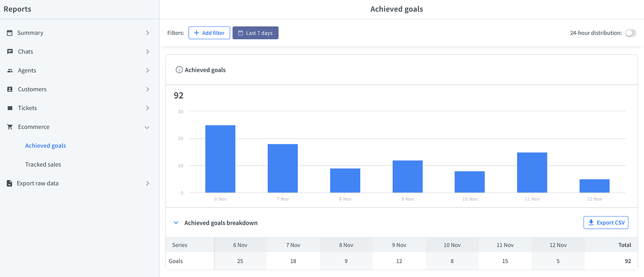Viewport: 644px width, 277px height.
Task: Click the Goals value 12 cell
Action: [x=399, y=261]
